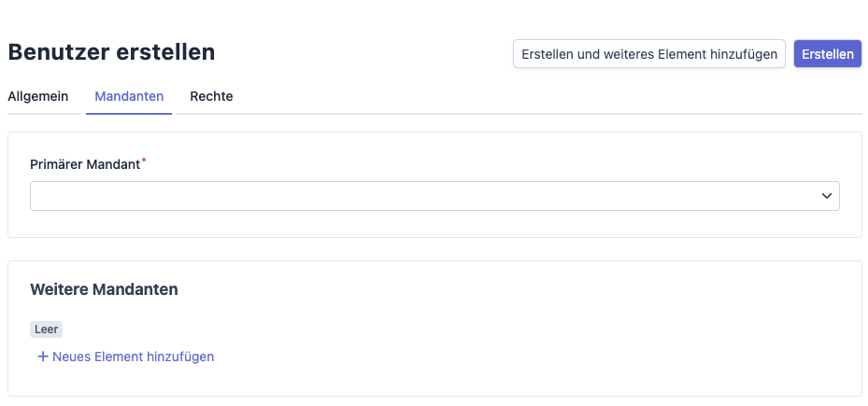
Task: Open the Primärer Mandant dropdown
Action: pos(434,196)
